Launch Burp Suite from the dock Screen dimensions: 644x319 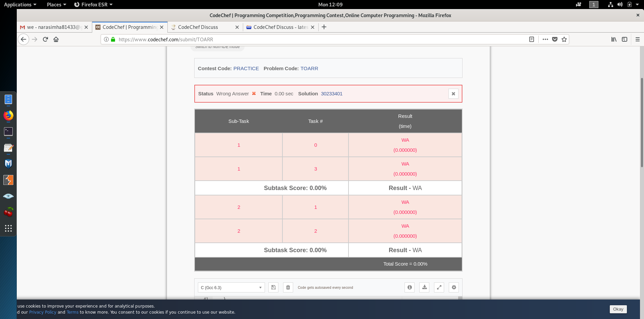[8, 180]
